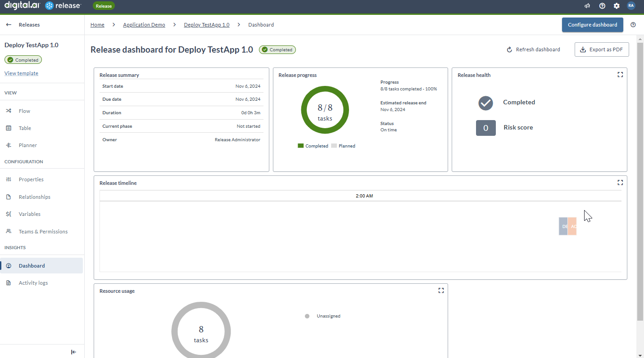Click the Properties sliders icon
Viewport: 644px width, 358px height.
click(x=9, y=179)
